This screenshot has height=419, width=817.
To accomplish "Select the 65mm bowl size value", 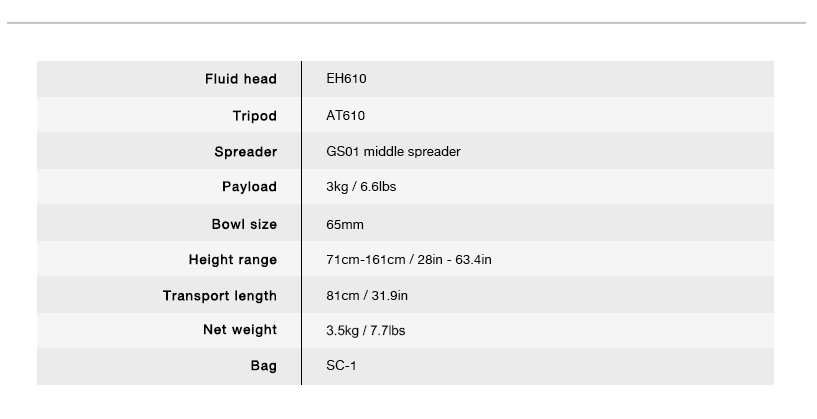I will coord(345,225).
